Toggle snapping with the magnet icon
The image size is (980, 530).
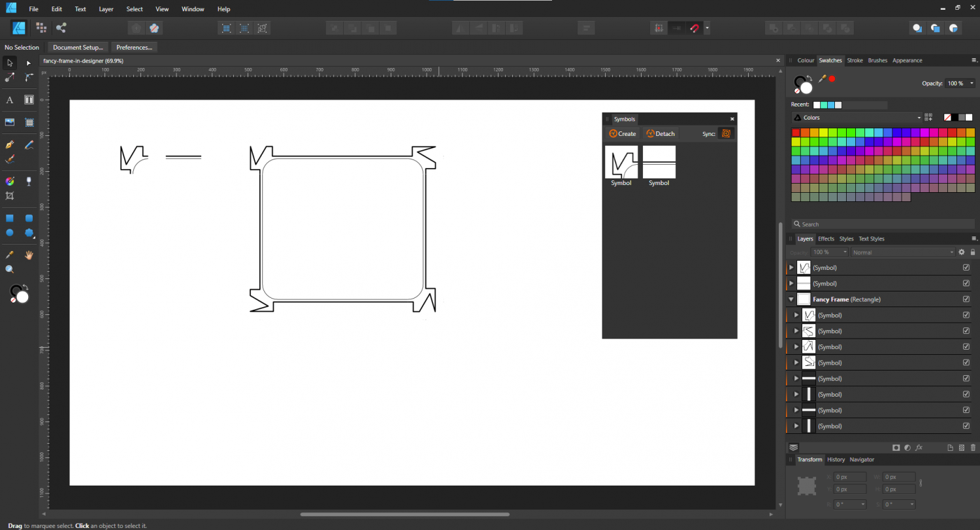coord(694,27)
